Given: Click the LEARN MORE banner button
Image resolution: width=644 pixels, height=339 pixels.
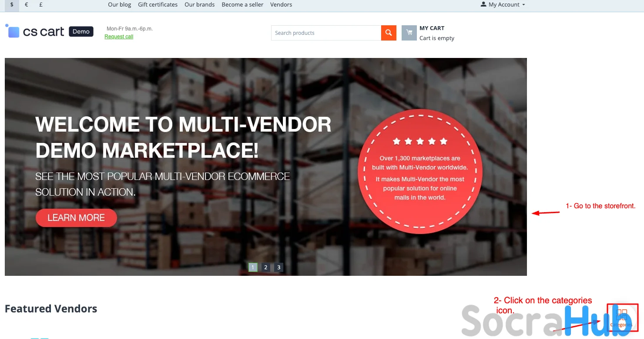Looking at the screenshot, I should tap(76, 218).
